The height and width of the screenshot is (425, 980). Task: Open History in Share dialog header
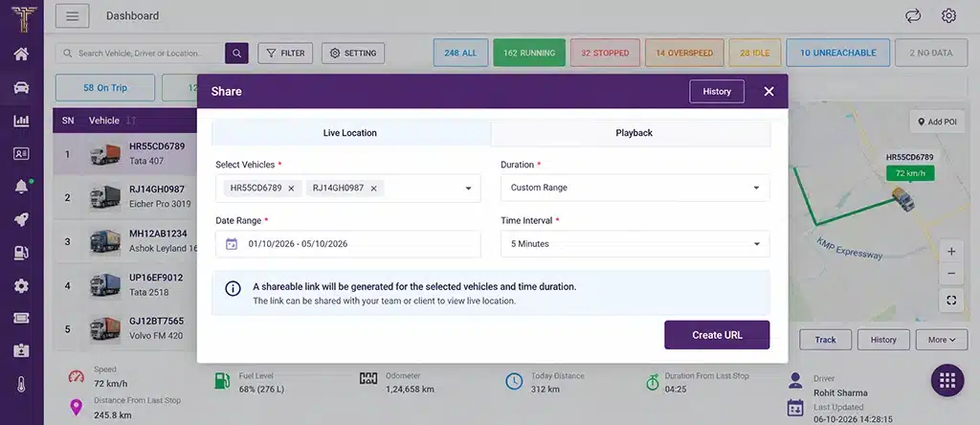(x=717, y=91)
